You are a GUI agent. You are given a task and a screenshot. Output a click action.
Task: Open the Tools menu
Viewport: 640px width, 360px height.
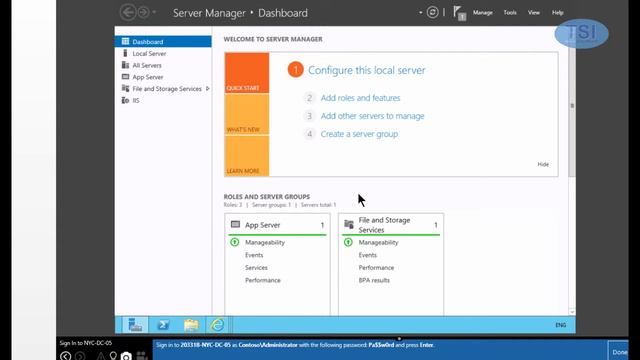coord(510,13)
